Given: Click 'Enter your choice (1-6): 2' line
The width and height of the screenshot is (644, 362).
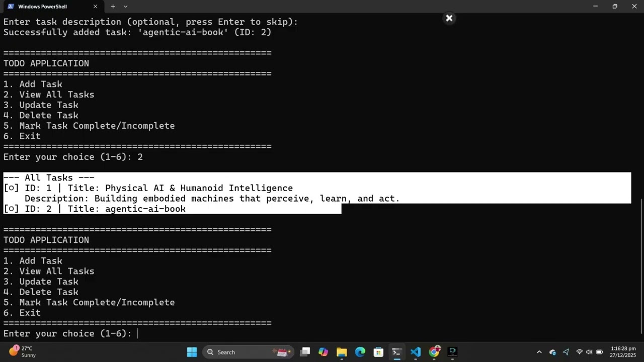Looking at the screenshot, I should point(73,157).
